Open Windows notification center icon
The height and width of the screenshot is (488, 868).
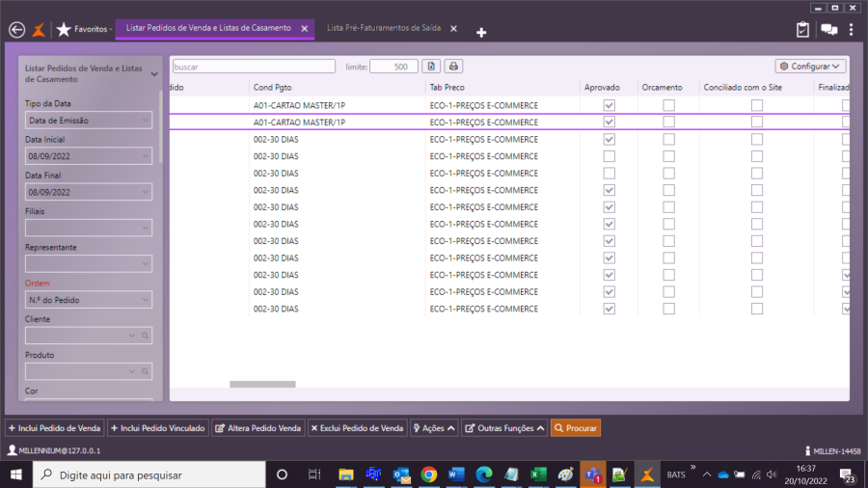point(847,474)
